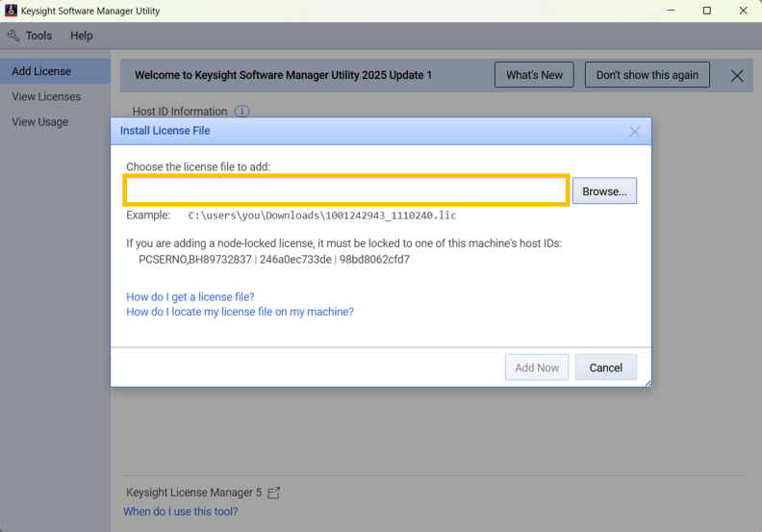The image size is (762, 532).
Task: Cancel the license install dialog
Action: 605,367
